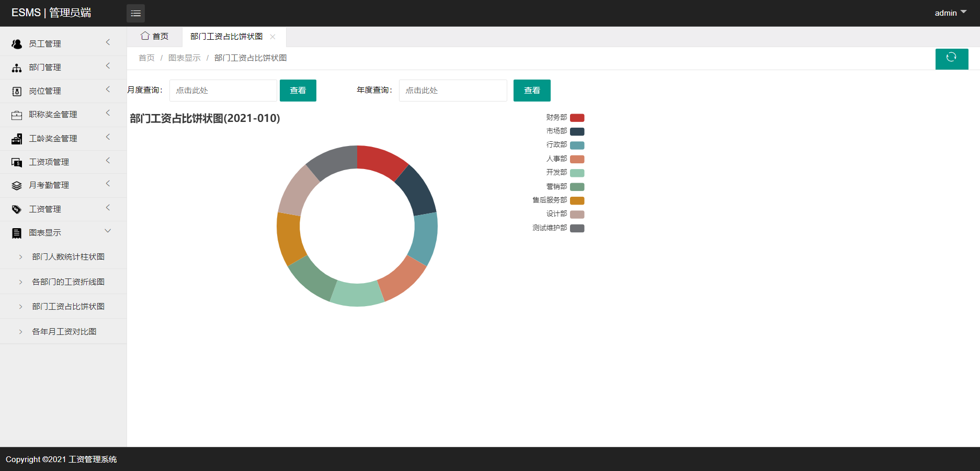Click the 职称奖金管理 briefcase icon
The width and height of the screenshot is (980, 471).
[x=17, y=115]
